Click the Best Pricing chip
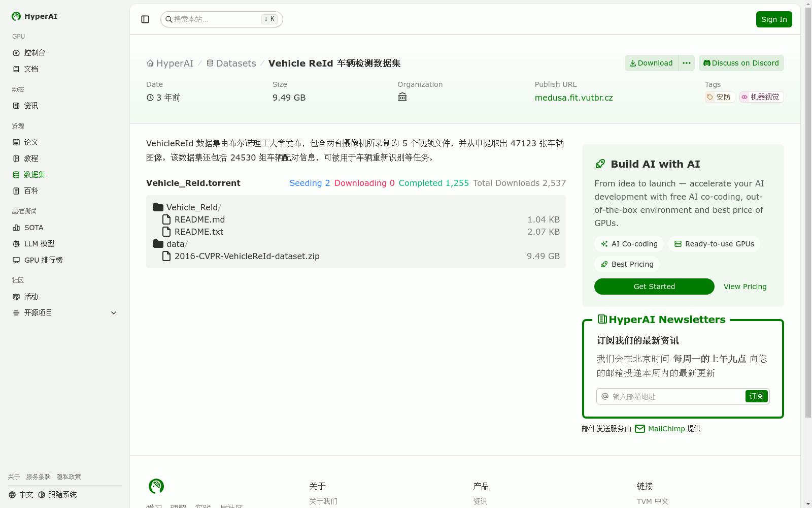Screen dimensions: 812x508 [627, 264]
